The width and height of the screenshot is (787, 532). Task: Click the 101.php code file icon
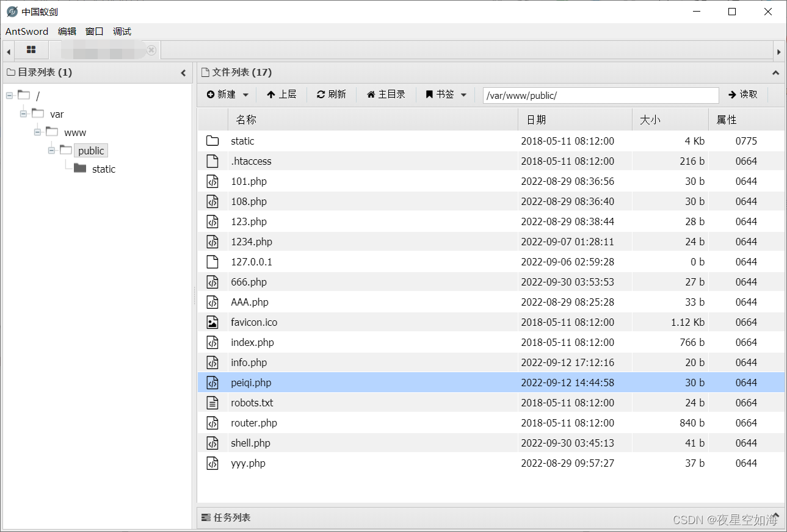212,181
